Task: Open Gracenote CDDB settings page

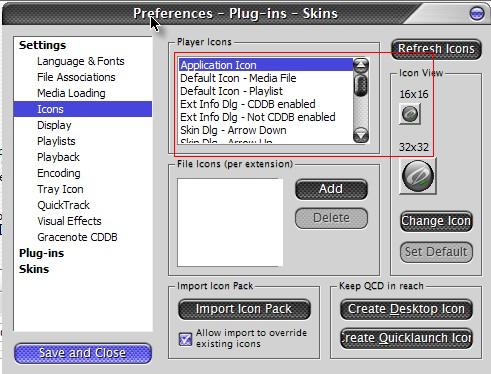Action: (77, 237)
